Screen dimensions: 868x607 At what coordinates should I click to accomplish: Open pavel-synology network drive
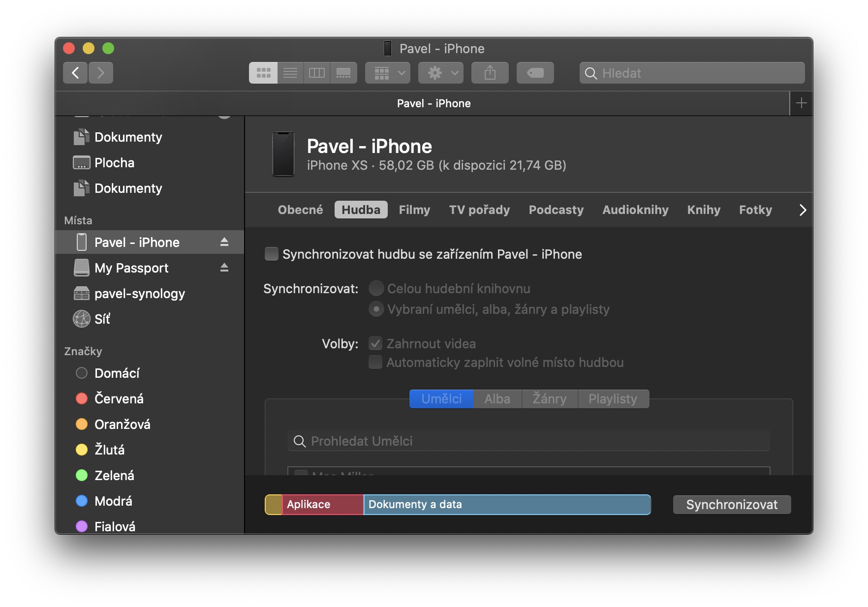(150, 293)
